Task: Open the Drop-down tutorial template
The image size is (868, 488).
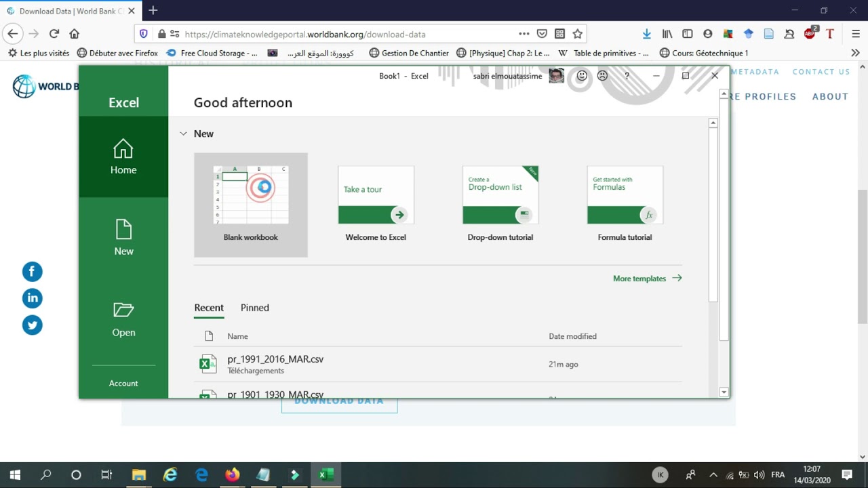Action: coord(500,205)
